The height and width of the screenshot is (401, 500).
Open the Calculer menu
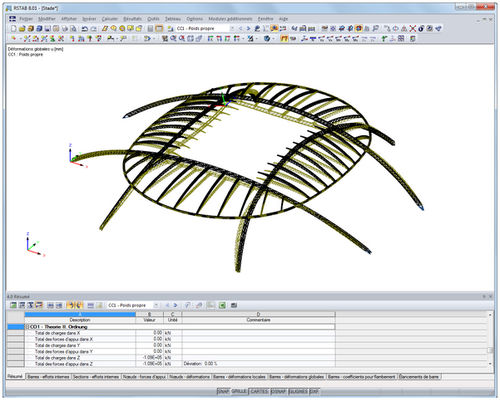[110, 19]
